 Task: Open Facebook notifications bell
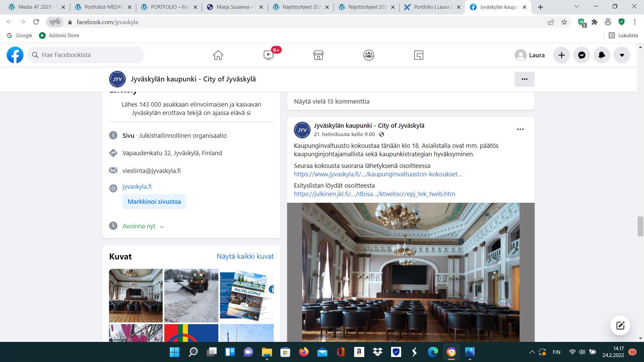click(x=602, y=55)
